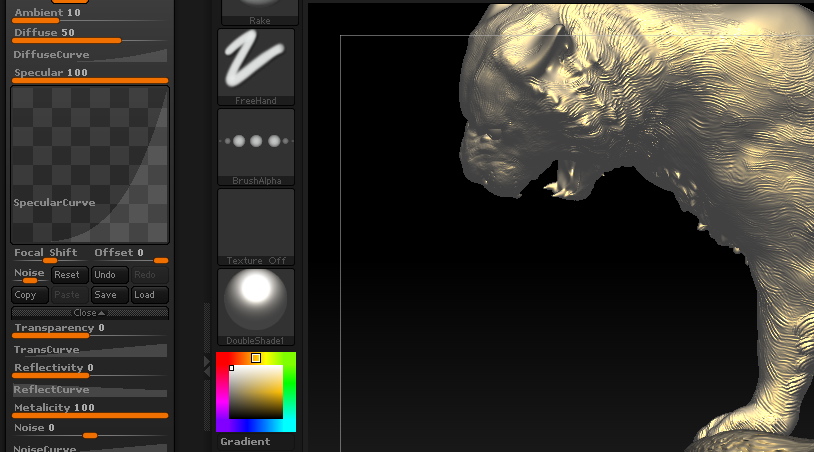
Task: Open the BrushAlpha selector
Action: click(x=256, y=147)
